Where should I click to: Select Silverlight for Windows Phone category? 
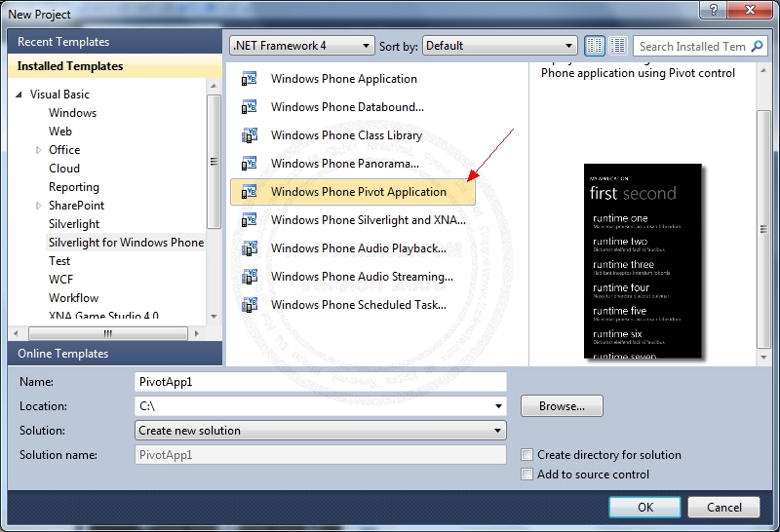[x=127, y=243]
